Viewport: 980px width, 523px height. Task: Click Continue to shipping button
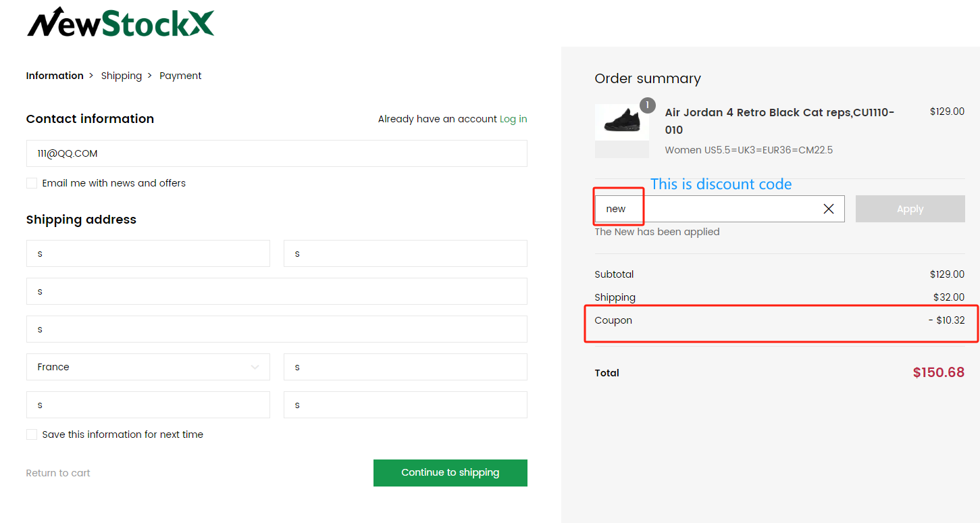[450, 473]
